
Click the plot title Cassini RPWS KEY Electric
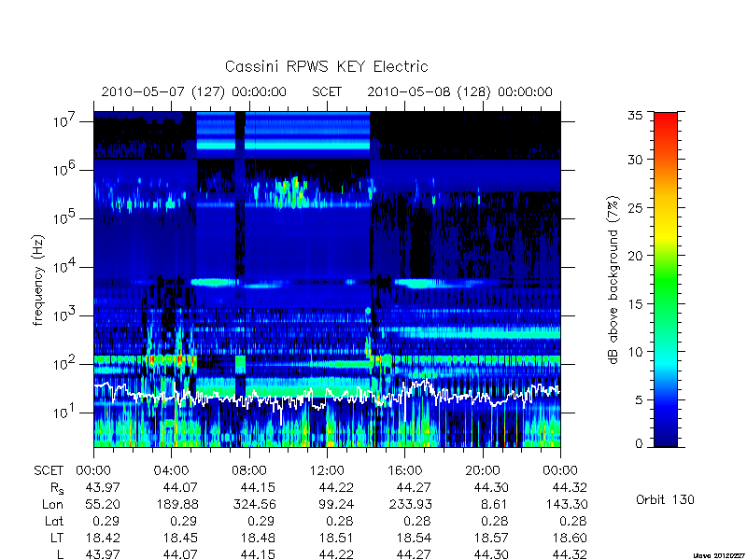[x=326, y=66]
